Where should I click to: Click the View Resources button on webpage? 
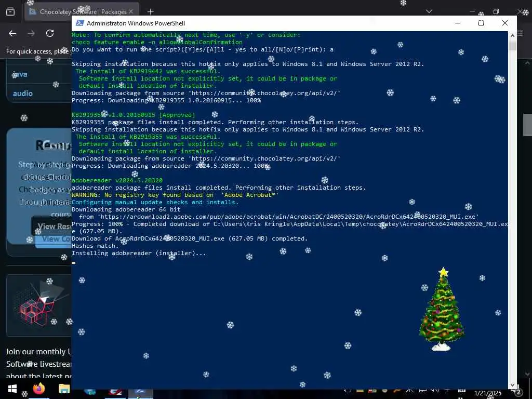51,227
